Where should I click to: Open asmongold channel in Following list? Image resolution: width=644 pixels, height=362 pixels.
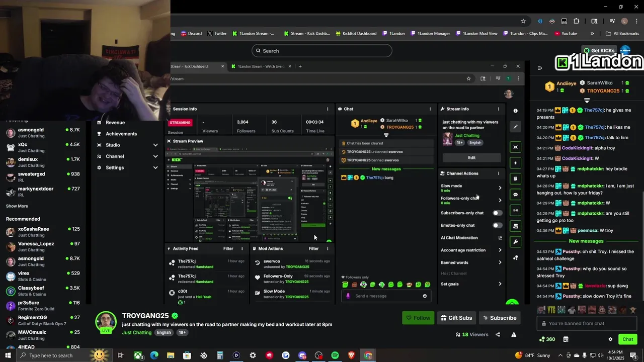point(43,133)
